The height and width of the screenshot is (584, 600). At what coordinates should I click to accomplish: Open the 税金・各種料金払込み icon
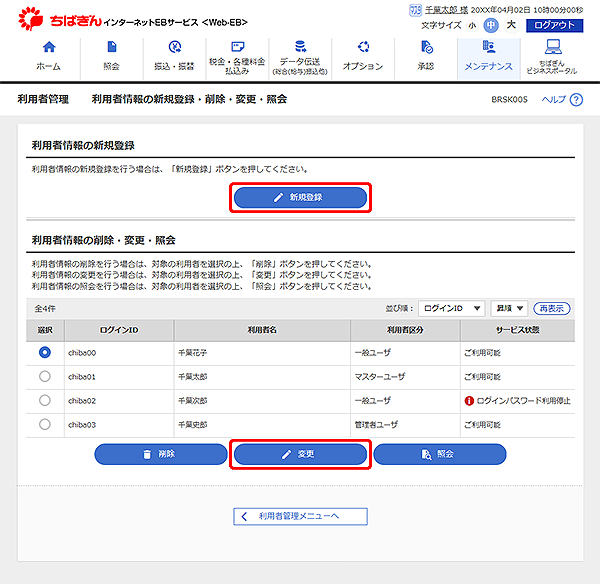click(x=238, y=47)
